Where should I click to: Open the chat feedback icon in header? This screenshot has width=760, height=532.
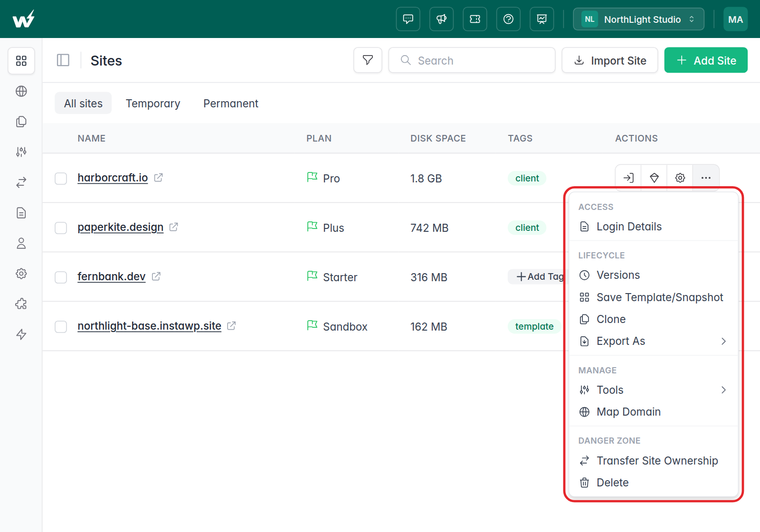pos(408,19)
